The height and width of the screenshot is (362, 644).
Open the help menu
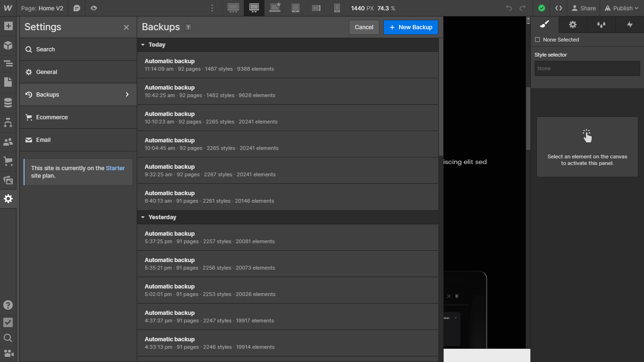8,305
